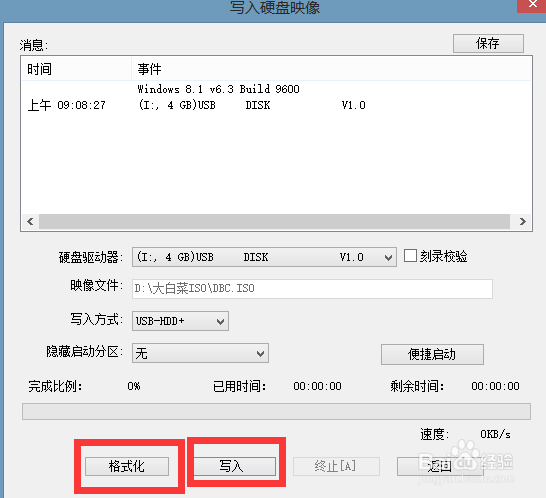Open the 写入方式 USB-HDD+ dropdown
The width and height of the screenshot is (546, 498).
pyautogui.click(x=180, y=321)
